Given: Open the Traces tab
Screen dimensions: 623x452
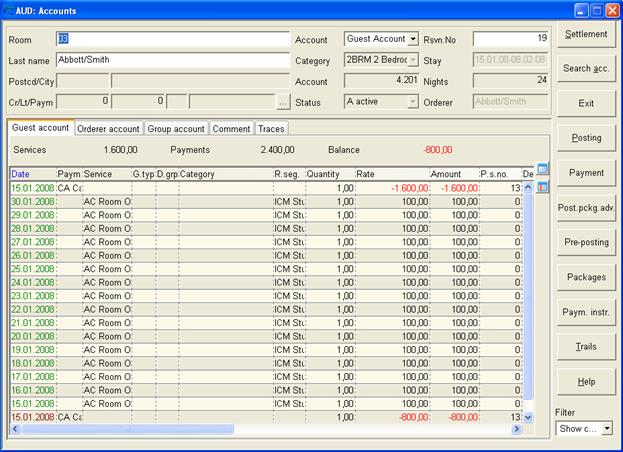Looking at the screenshot, I should 271,129.
